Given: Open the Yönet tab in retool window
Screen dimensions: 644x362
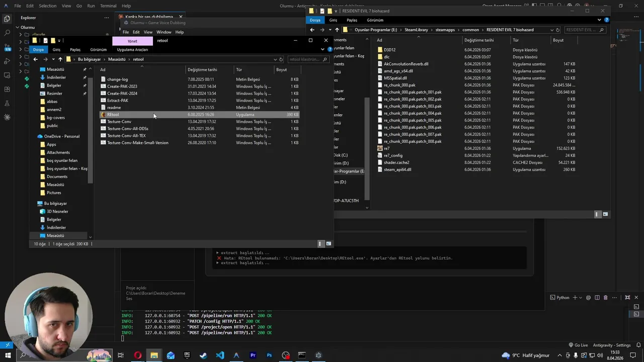Looking at the screenshot, I should pos(132,41).
